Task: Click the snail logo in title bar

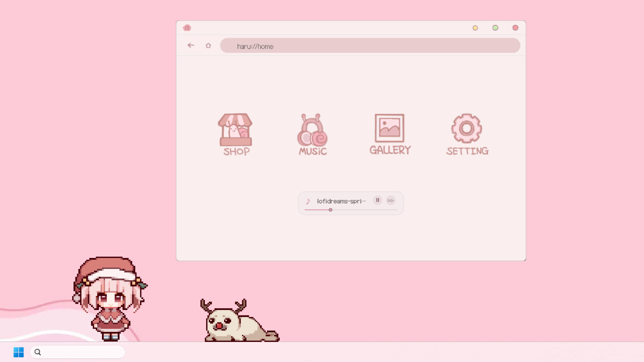Action: tap(187, 28)
